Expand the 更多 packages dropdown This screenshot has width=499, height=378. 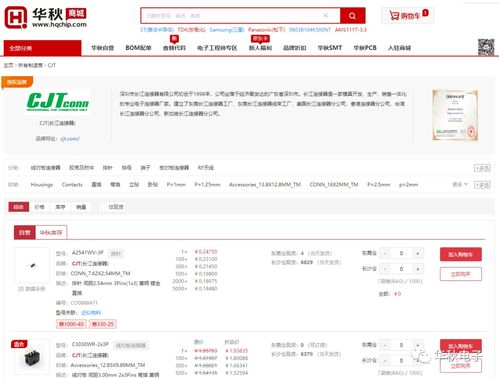point(460,184)
